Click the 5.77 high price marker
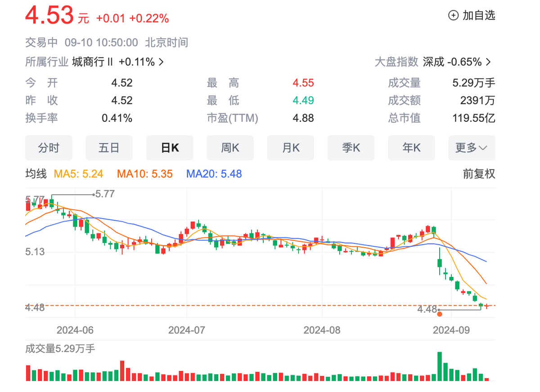540x392 pixels. [105, 194]
